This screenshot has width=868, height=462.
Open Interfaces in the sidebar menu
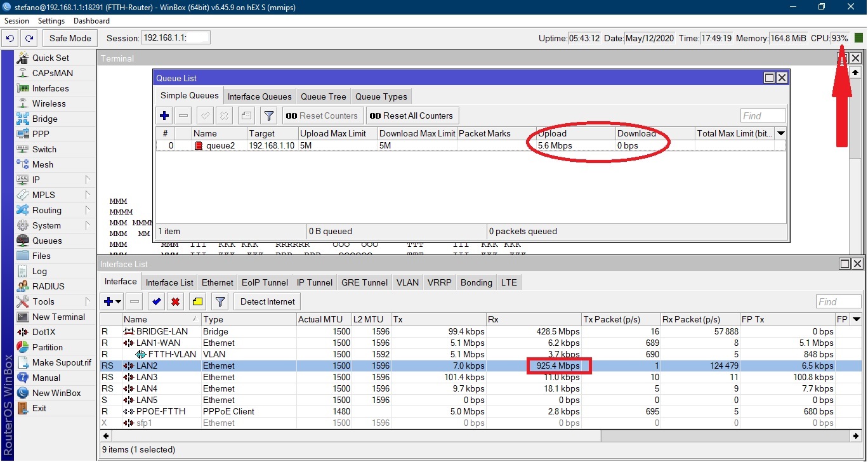coord(51,88)
